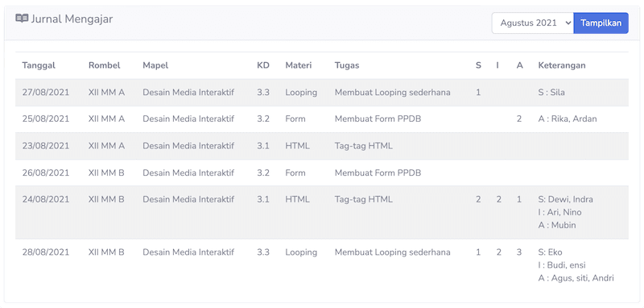Click the Tanggal column header
The image size is (644, 308).
39,65
